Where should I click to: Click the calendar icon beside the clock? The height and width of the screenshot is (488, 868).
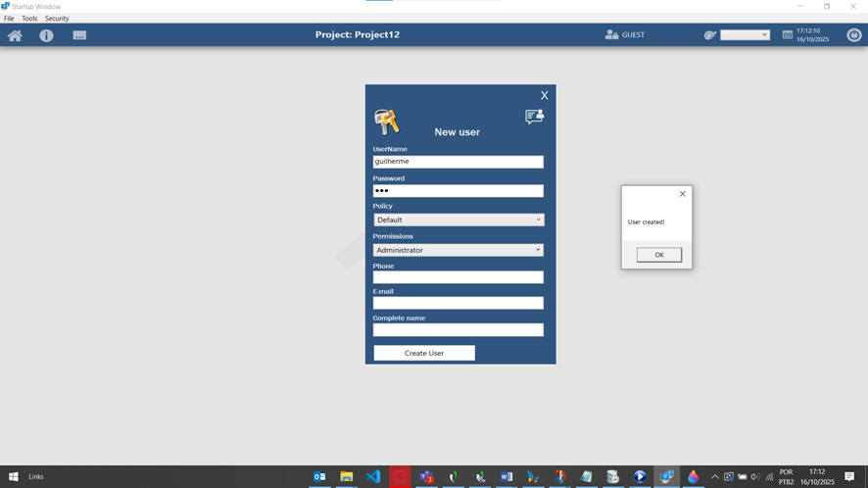coord(787,35)
